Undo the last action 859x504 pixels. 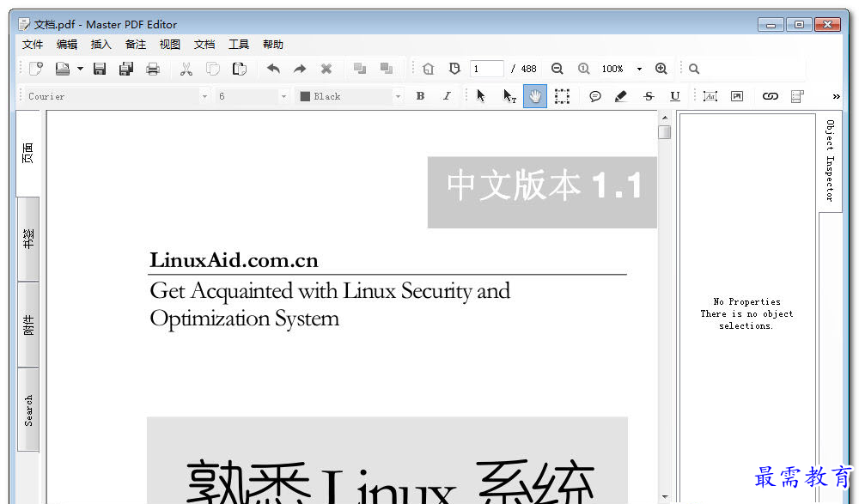click(x=273, y=69)
